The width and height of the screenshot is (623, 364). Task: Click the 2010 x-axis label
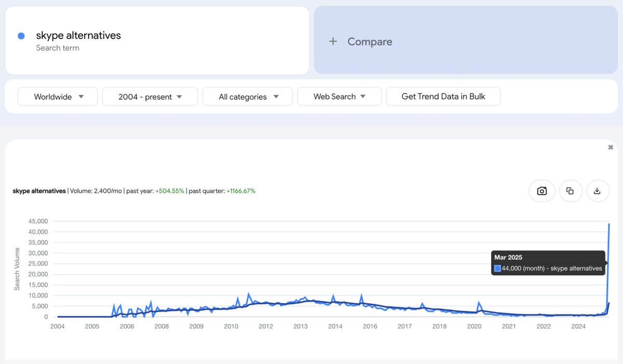pyautogui.click(x=231, y=327)
